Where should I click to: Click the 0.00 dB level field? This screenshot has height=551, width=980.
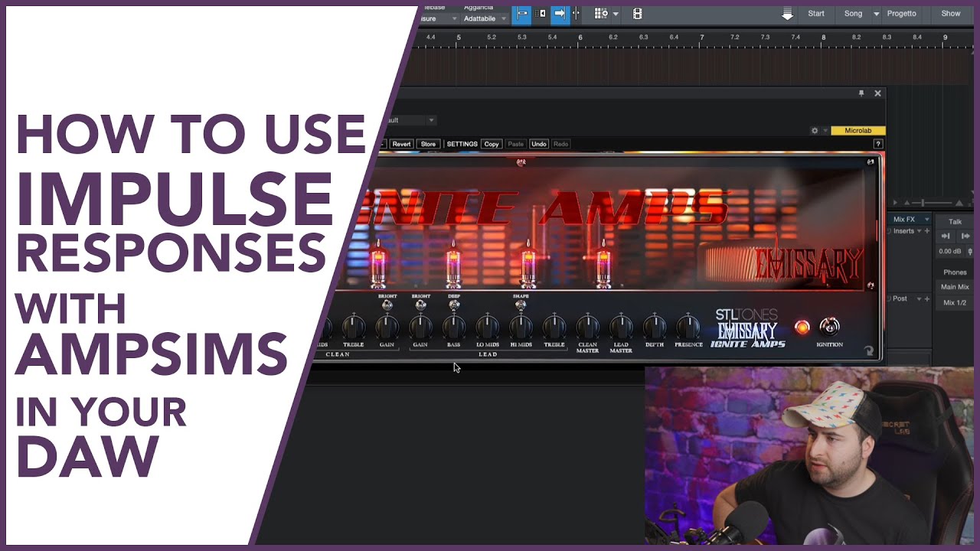coord(950,251)
